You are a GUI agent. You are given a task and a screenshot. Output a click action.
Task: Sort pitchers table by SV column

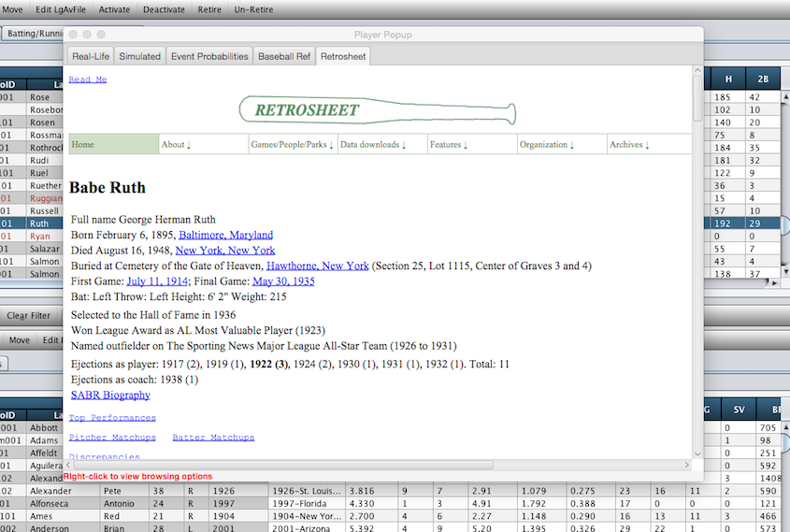click(739, 410)
